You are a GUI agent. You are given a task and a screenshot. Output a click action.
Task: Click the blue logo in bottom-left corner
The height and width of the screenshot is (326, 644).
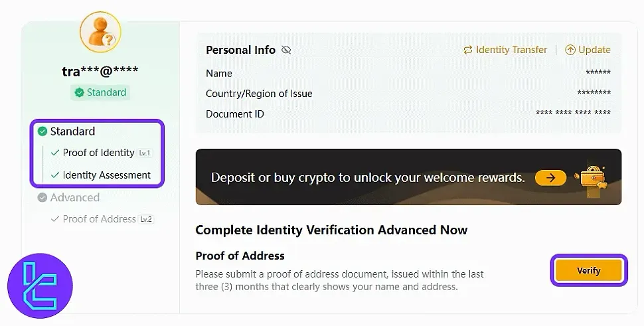point(40,285)
